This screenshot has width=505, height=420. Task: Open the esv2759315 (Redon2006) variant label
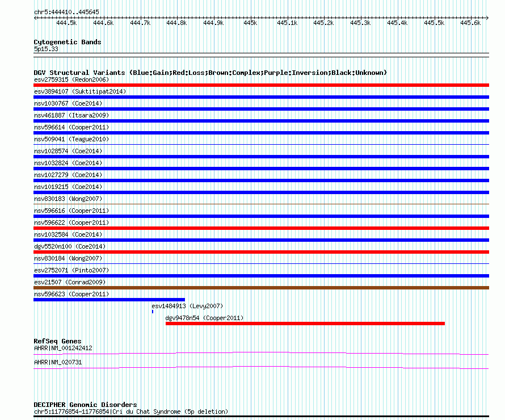[x=71, y=79]
